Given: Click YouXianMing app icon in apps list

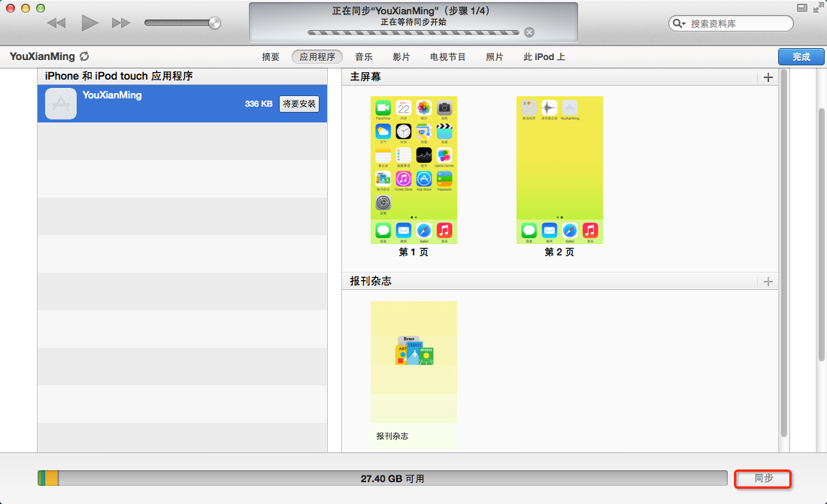Looking at the screenshot, I should [x=61, y=104].
